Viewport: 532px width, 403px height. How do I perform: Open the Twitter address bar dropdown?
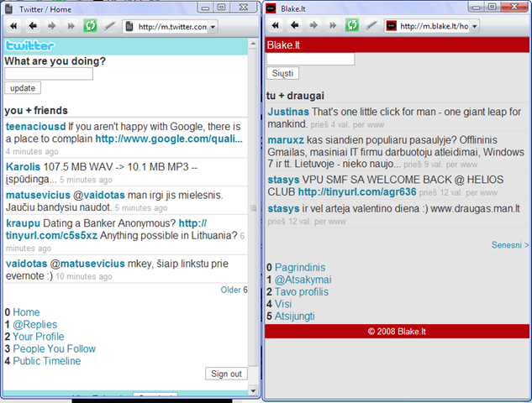tap(213, 27)
